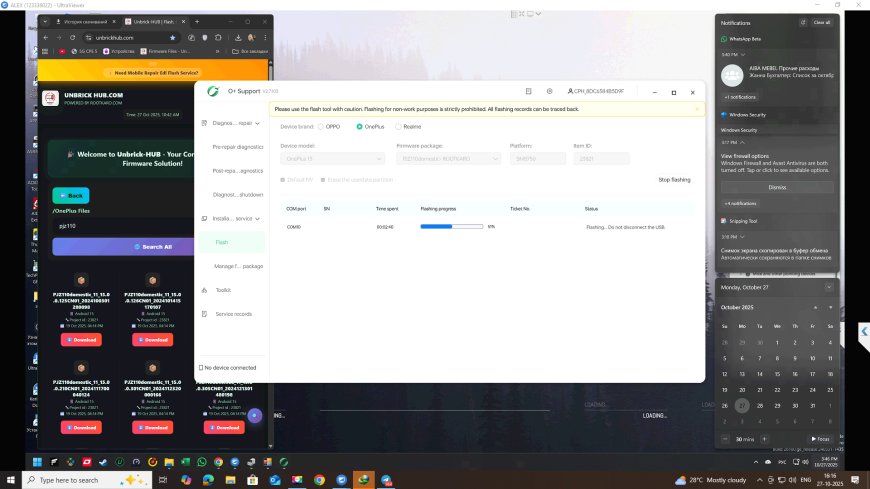
Task: Click the weather 28°C Mostly cloudy widget
Action: click(x=711, y=480)
